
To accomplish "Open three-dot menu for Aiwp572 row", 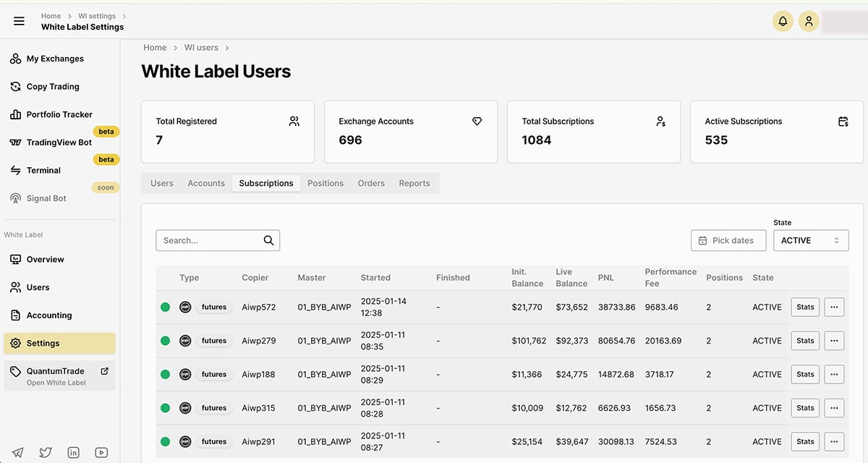I will pyautogui.click(x=834, y=307).
